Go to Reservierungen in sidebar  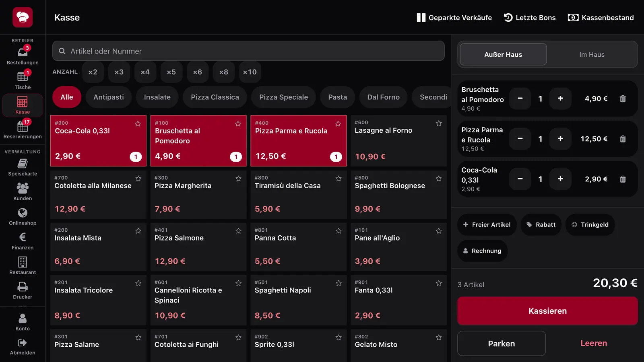coord(23,130)
